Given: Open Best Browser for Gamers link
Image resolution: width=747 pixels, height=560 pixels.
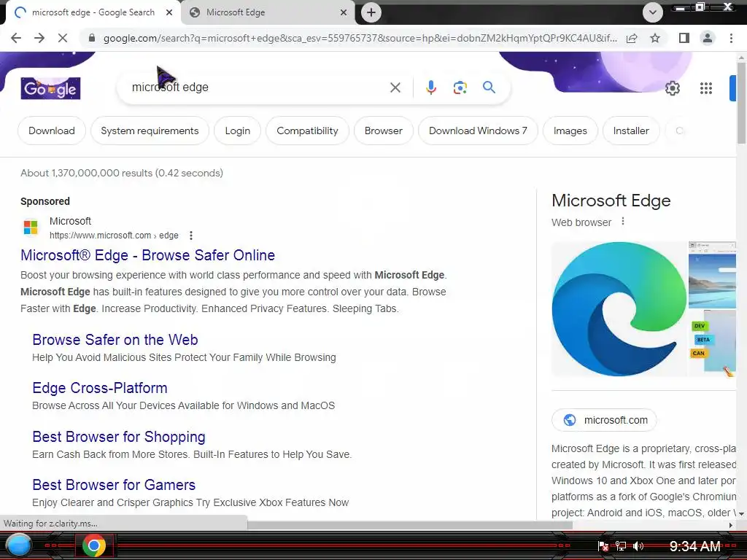Looking at the screenshot, I should (114, 485).
